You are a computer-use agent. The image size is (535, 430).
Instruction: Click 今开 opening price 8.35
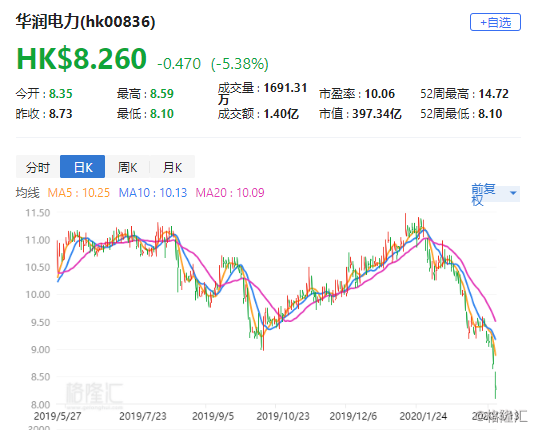point(61,94)
